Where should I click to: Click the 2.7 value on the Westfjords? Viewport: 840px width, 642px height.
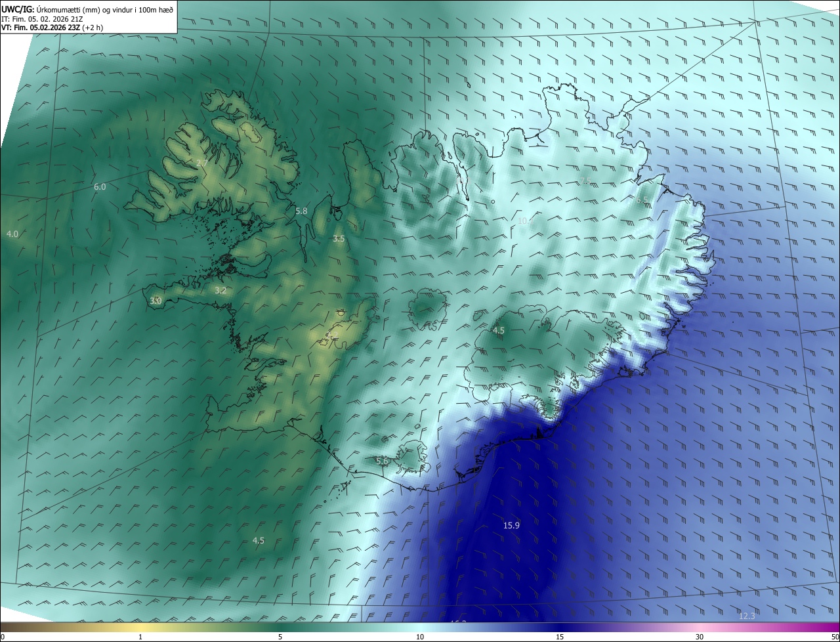point(202,163)
